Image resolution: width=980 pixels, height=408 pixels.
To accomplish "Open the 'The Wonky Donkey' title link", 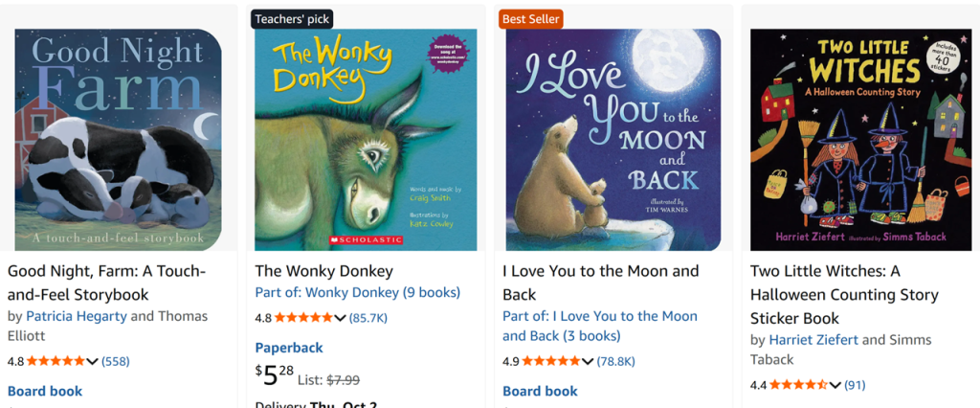I will coord(323,271).
